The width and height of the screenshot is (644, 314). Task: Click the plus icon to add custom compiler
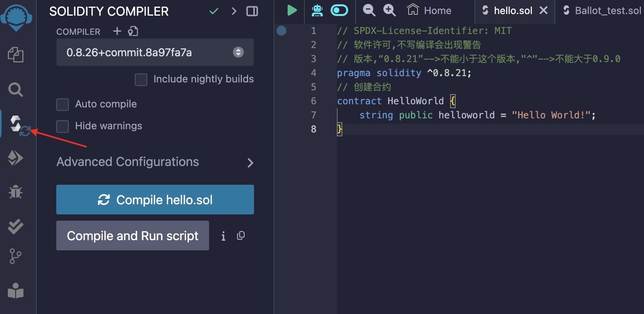point(117,31)
